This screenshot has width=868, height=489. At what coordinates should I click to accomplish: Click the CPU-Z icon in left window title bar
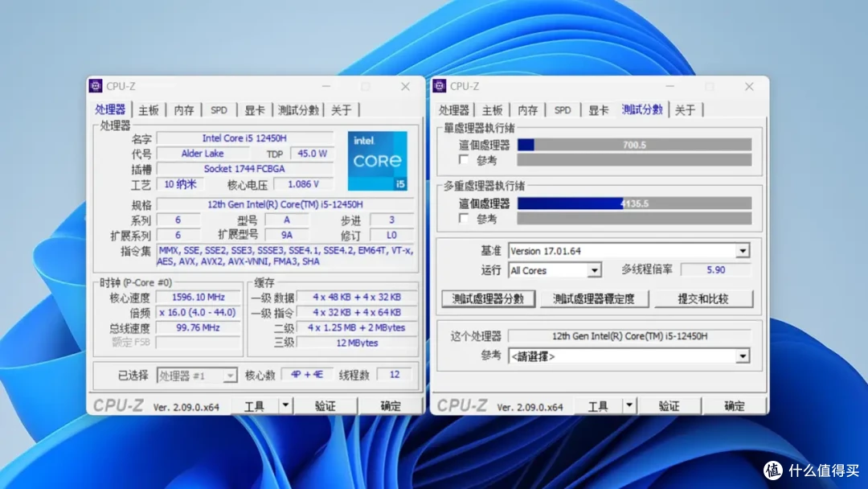(96, 86)
